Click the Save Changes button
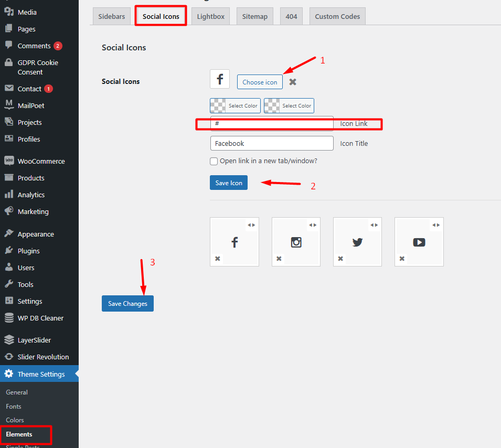The width and height of the screenshot is (501, 448). click(128, 304)
